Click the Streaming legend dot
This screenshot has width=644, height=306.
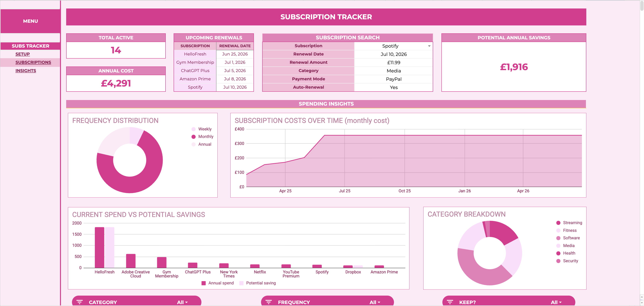(x=558, y=223)
